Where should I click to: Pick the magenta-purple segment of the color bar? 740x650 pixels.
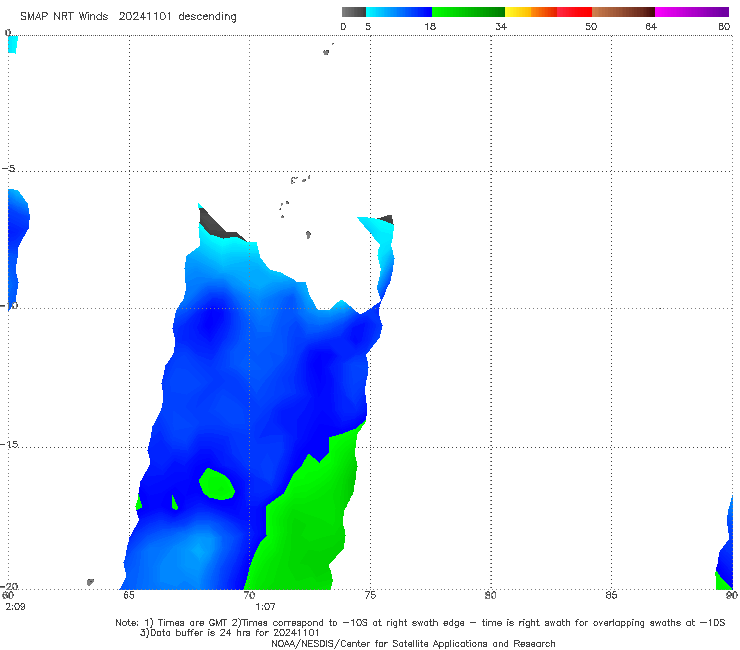tap(692, 12)
